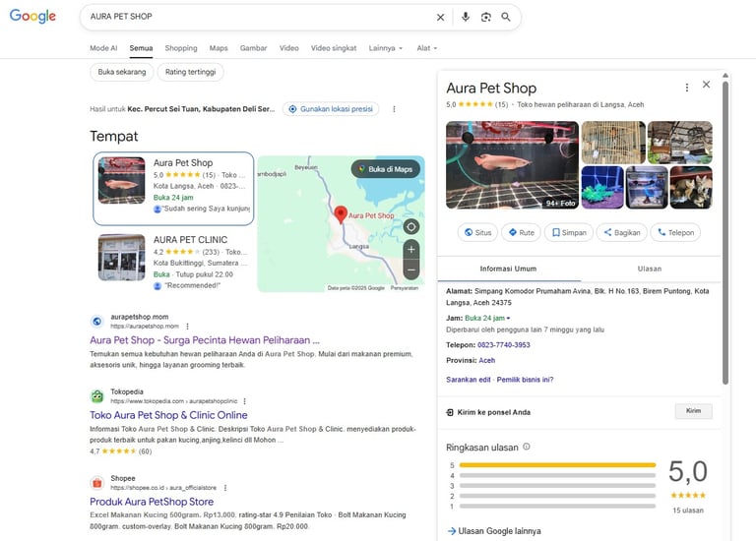Click the (15) reviews count in panel header
Image resolution: width=756 pixels, height=541 pixels.
[x=501, y=104]
